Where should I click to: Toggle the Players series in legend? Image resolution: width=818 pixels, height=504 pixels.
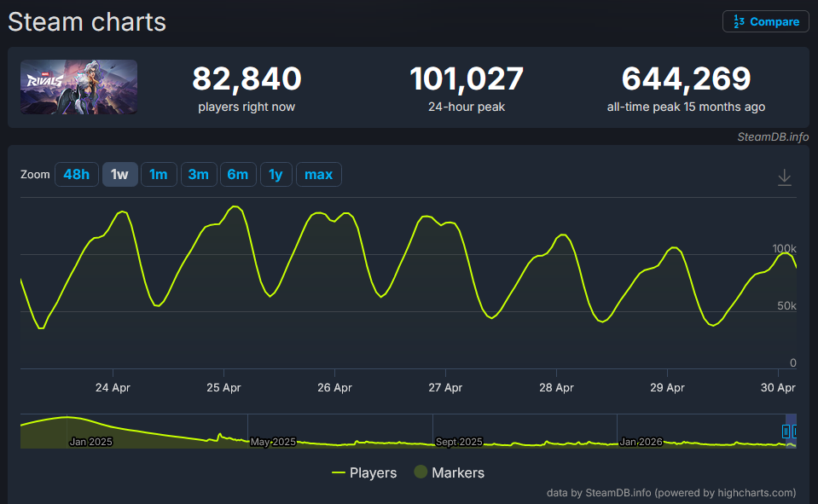pyautogui.click(x=364, y=472)
